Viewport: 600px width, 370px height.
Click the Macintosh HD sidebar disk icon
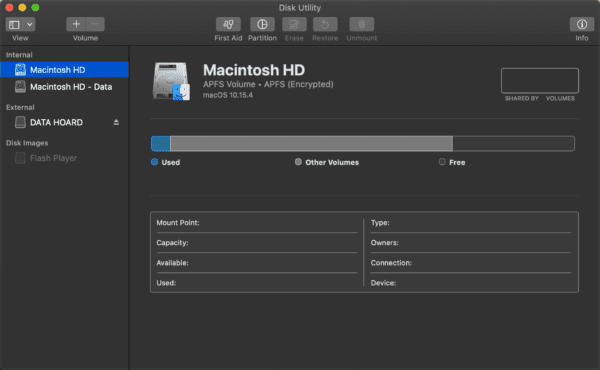pyautogui.click(x=20, y=70)
